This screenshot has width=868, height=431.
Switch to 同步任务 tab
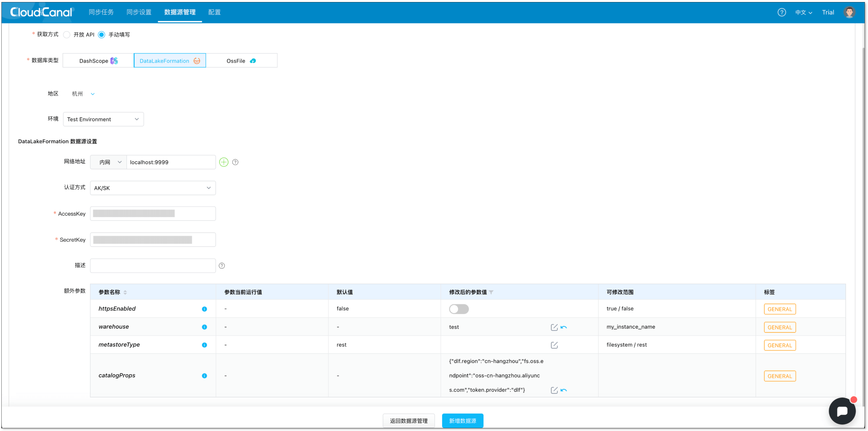(101, 13)
